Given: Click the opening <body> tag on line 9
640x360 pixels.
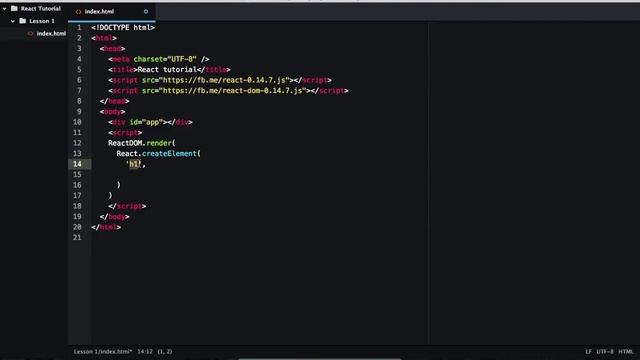Looking at the screenshot, I should [112, 111].
